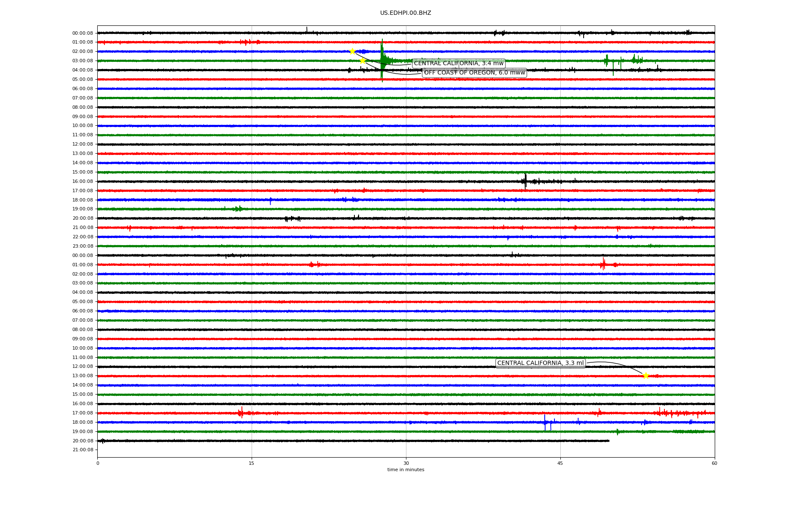Click the 15 tick on the time axis

252,463
